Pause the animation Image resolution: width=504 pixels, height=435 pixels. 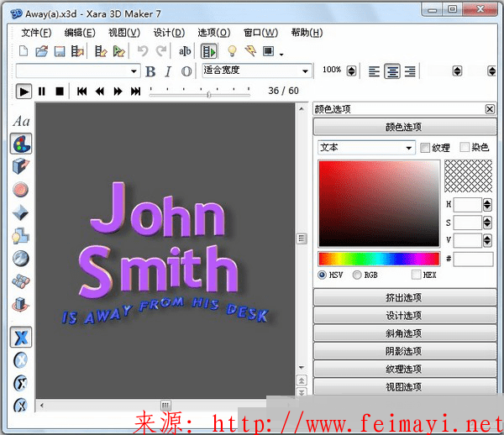coord(42,92)
